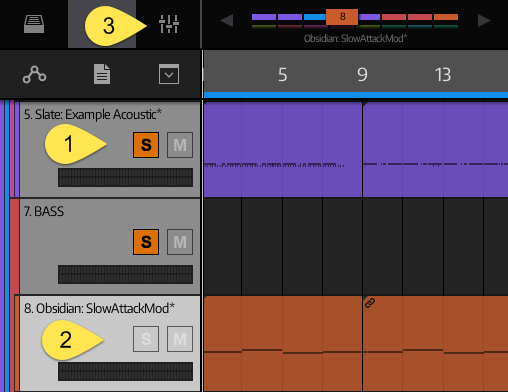
Task: Select track 8 in the overview strip
Action: click(342, 17)
